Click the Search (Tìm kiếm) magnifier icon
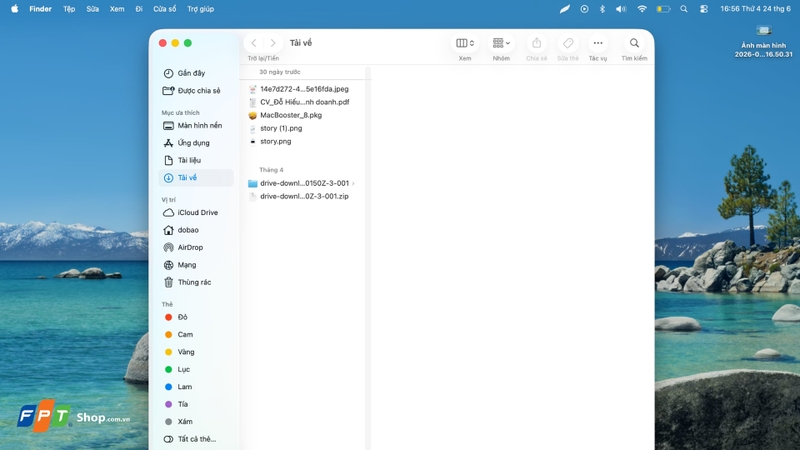The image size is (800, 450). (x=634, y=43)
